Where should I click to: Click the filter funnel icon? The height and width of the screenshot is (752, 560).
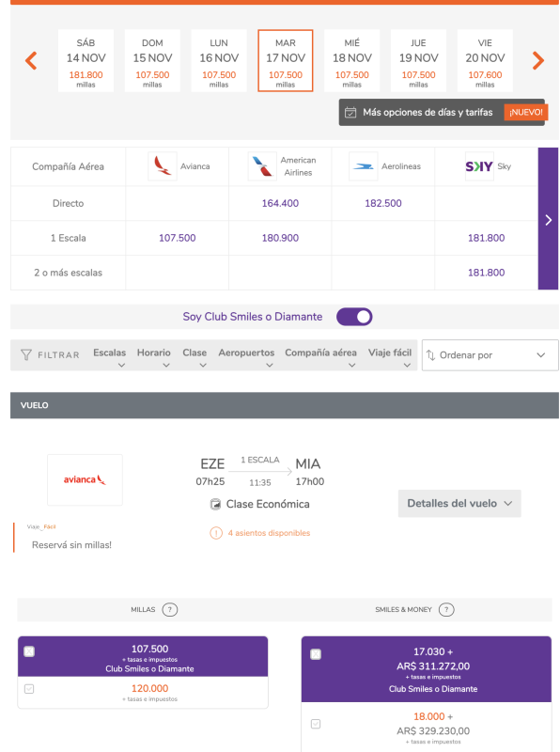click(26, 355)
